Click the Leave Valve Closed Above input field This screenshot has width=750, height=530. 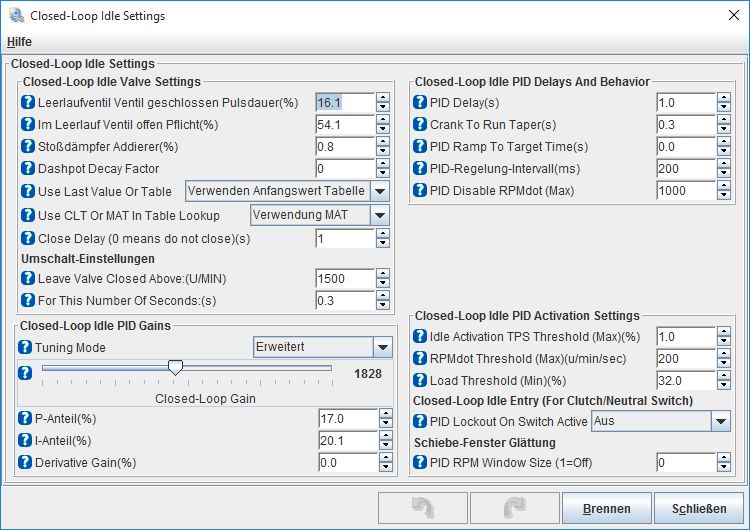coord(343,279)
